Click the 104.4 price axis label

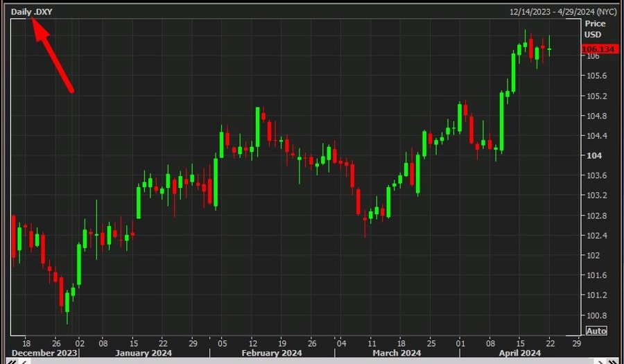[596, 136]
